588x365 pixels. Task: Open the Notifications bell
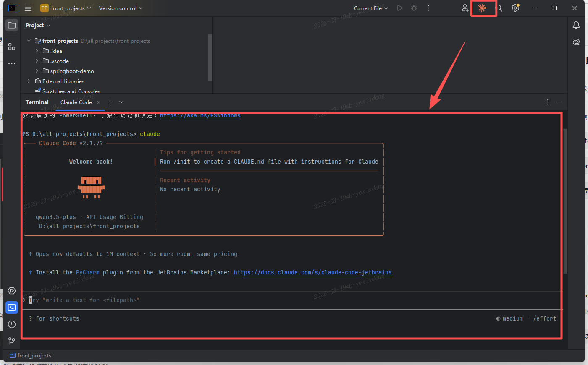coord(576,25)
